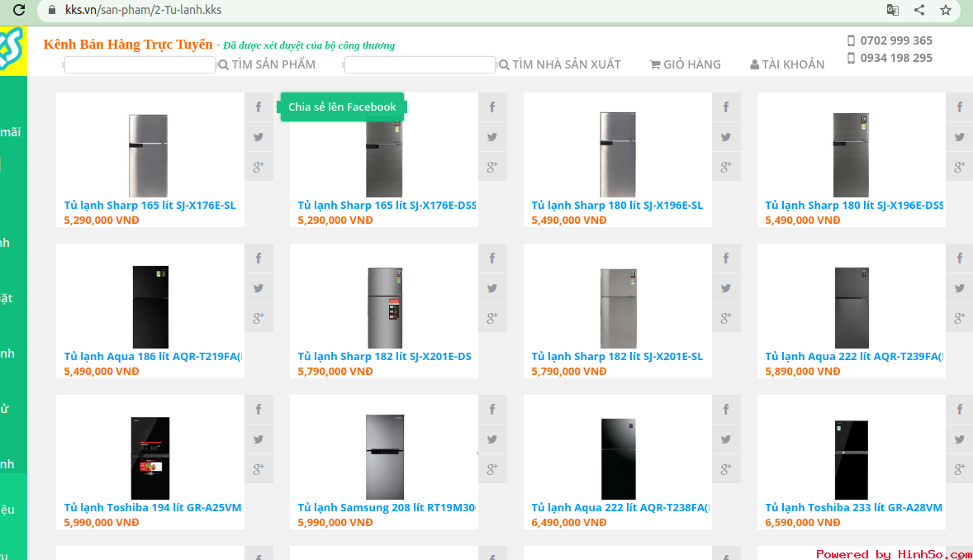
Task: Click the Aqua AQR-T219FA black fridge image
Action: coord(151,306)
